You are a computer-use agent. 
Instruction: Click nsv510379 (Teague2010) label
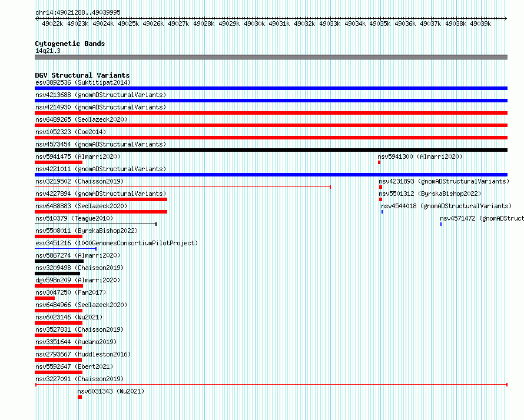point(74,218)
